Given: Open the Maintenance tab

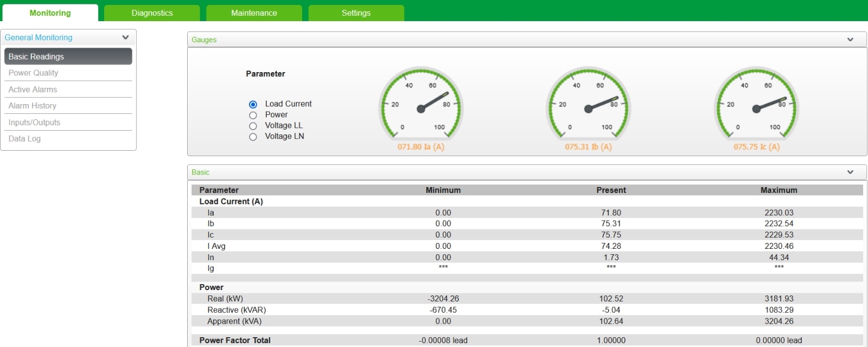Looking at the screenshot, I should [x=254, y=13].
